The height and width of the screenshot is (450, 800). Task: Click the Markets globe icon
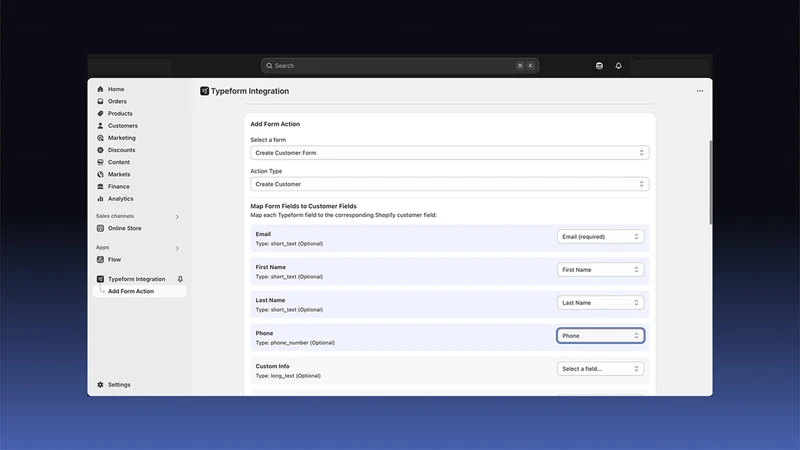coord(100,174)
